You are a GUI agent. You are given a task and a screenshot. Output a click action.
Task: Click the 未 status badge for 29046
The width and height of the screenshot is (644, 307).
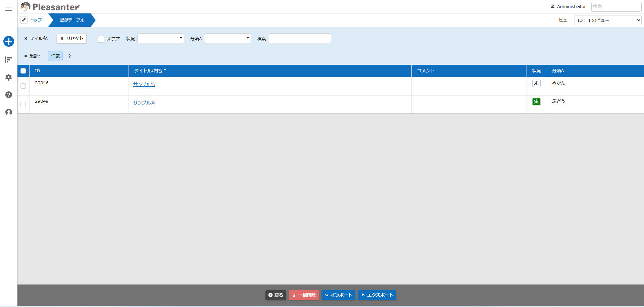[x=536, y=83]
